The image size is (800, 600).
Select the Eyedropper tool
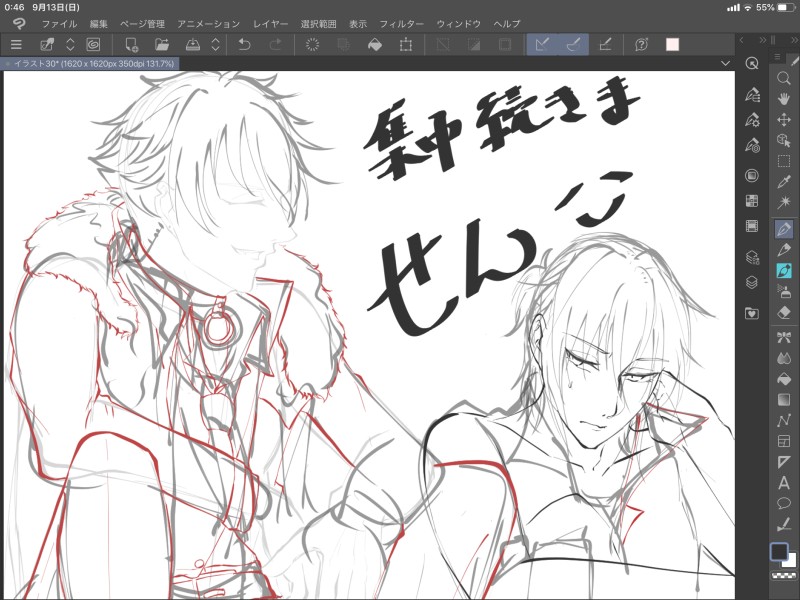pos(784,182)
